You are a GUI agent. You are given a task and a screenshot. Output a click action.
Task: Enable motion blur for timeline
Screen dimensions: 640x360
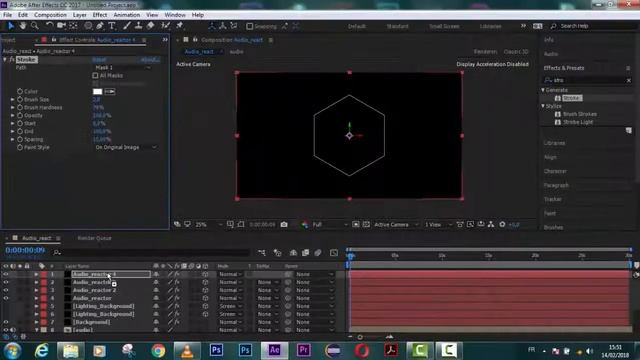[318, 253]
